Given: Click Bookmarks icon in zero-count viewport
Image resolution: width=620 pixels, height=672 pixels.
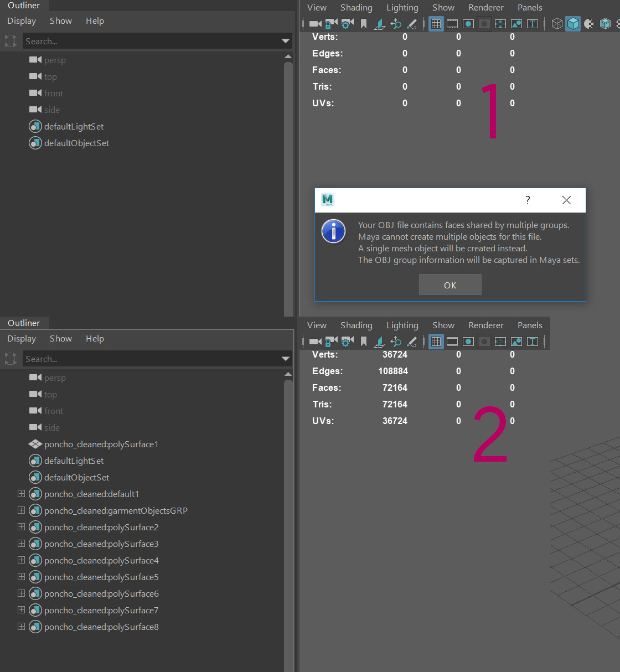Looking at the screenshot, I should [364, 24].
